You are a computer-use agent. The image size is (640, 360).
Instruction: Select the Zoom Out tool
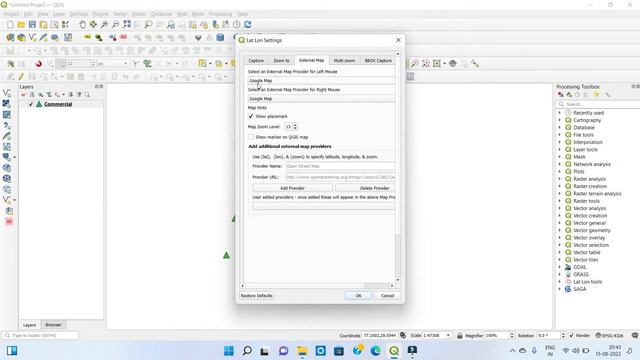tap(116, 25)
